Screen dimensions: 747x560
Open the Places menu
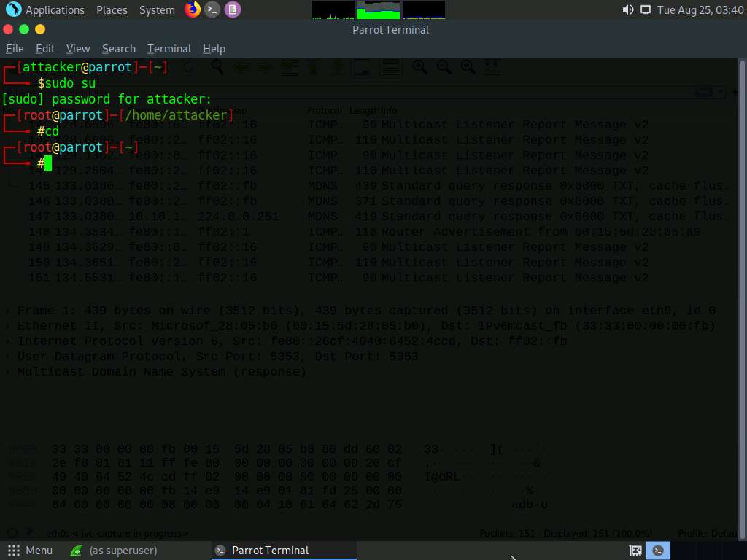click(x=112, y=9)
